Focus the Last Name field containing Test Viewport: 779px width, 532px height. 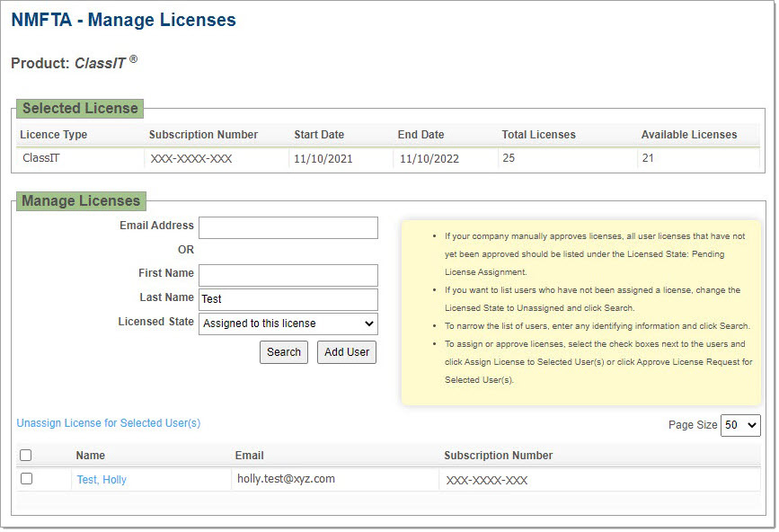point(288,299)
